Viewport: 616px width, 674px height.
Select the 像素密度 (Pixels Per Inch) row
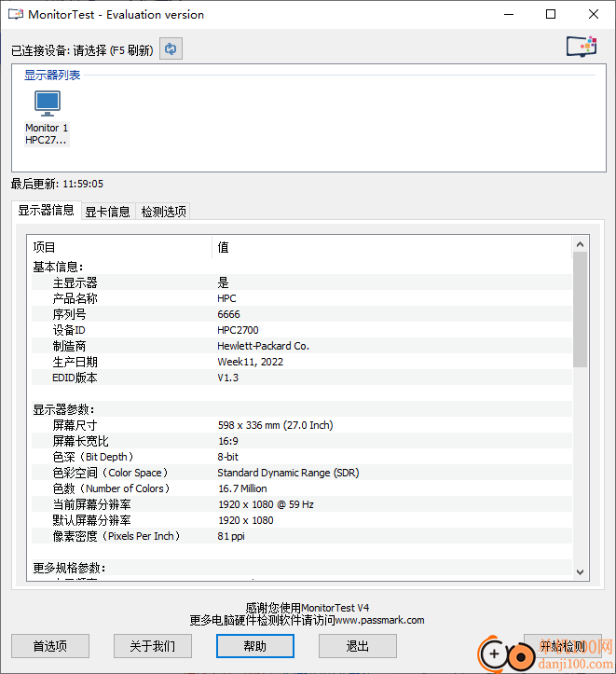[302, 536]
